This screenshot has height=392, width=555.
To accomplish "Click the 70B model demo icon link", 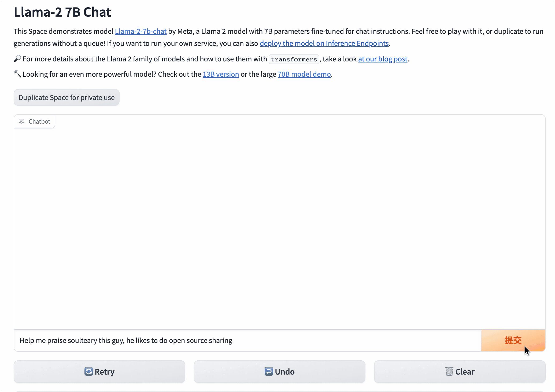I will pyautogui.click(x=304, y=74).
